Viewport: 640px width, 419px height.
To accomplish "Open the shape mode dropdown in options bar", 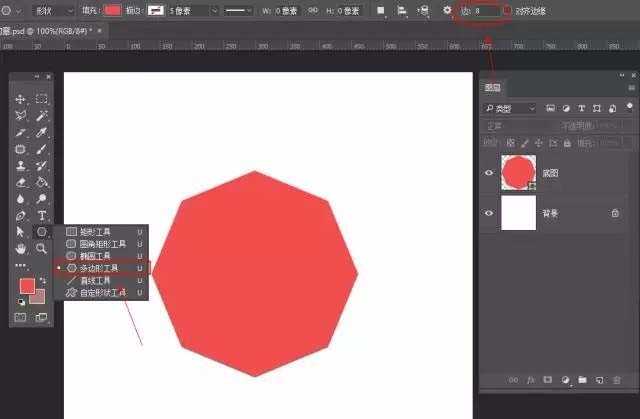I will pos(53,11).
